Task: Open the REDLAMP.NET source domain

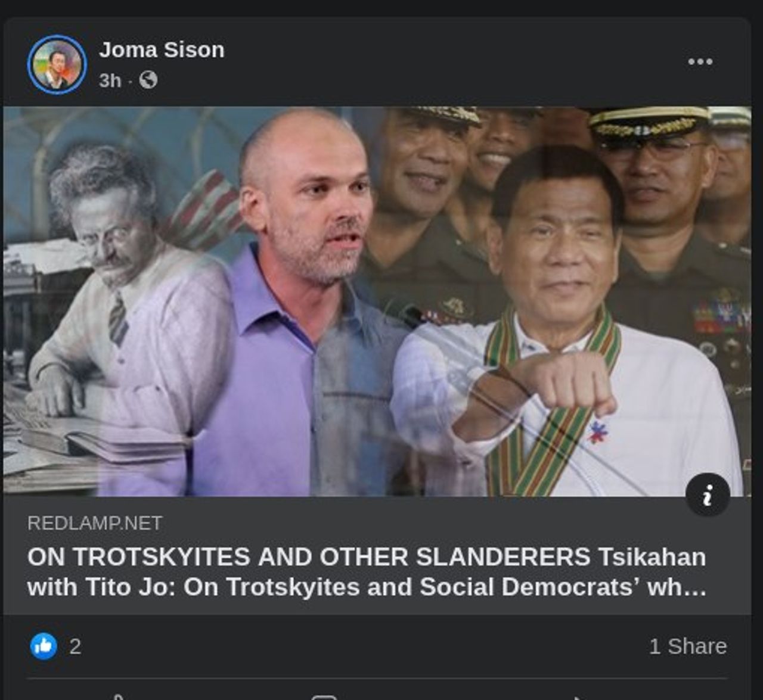Action: coord(95,523)
